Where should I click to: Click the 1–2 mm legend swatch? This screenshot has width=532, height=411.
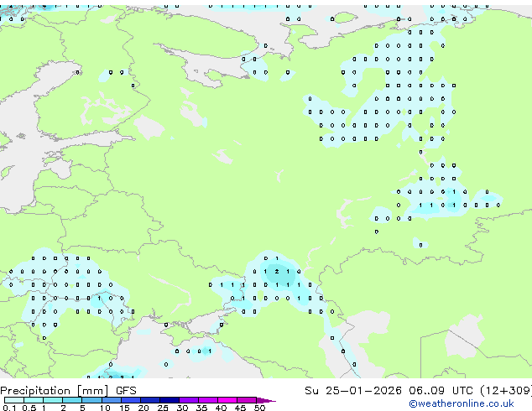(53, 400)
